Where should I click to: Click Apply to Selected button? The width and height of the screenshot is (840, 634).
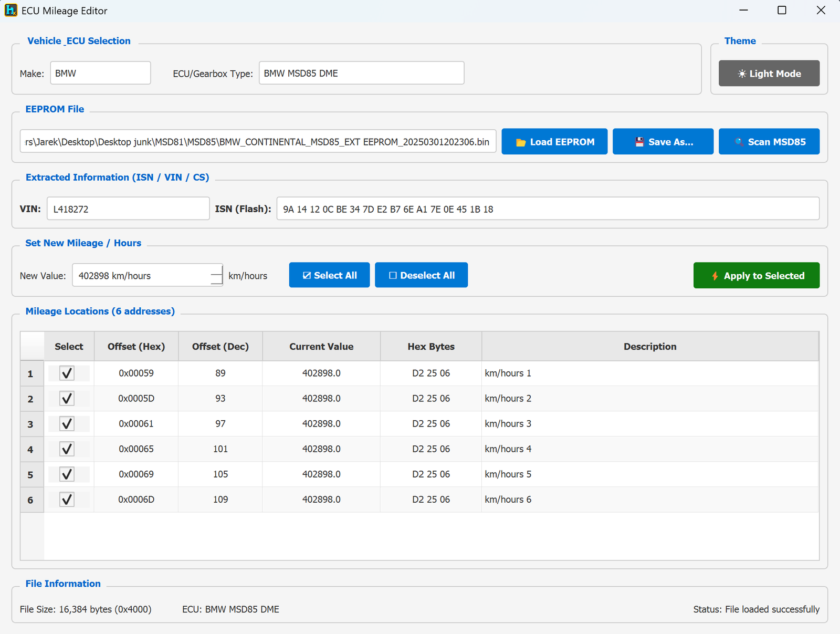point(757,276)
